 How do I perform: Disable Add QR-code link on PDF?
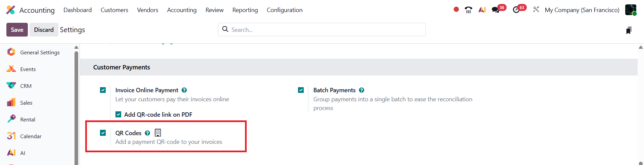coord(118,114)
